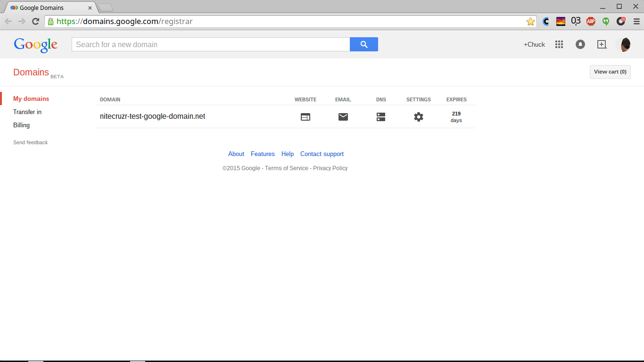Open Billing in the sidebar
This screenshot has height=362, width=644.
pyautogui.click(x=21, y=125)
